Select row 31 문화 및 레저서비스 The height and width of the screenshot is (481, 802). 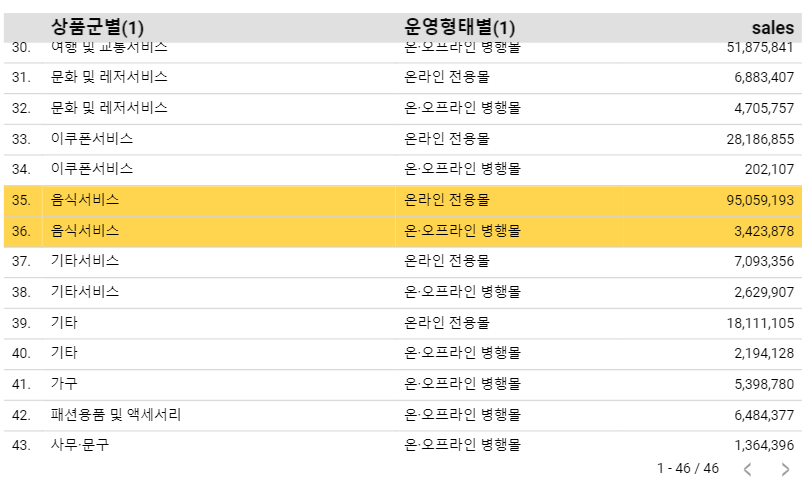point(403,77)
